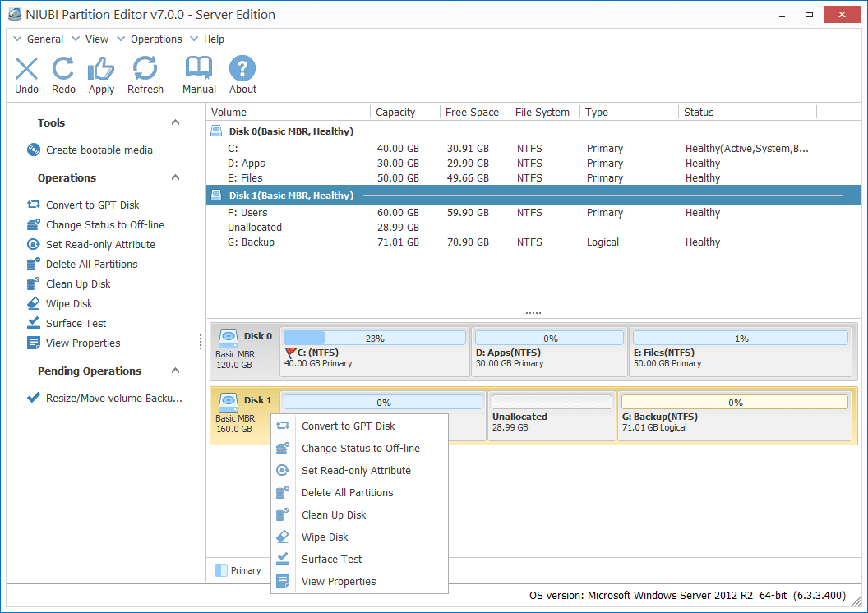
Task: Collapse the Tools section
Action: pos(175,122)
